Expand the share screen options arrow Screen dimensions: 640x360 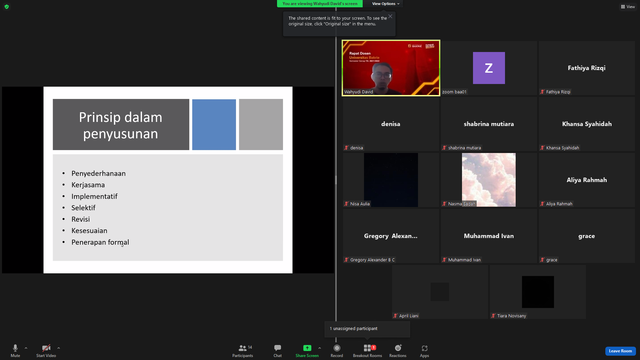click(x=320, y=348)
